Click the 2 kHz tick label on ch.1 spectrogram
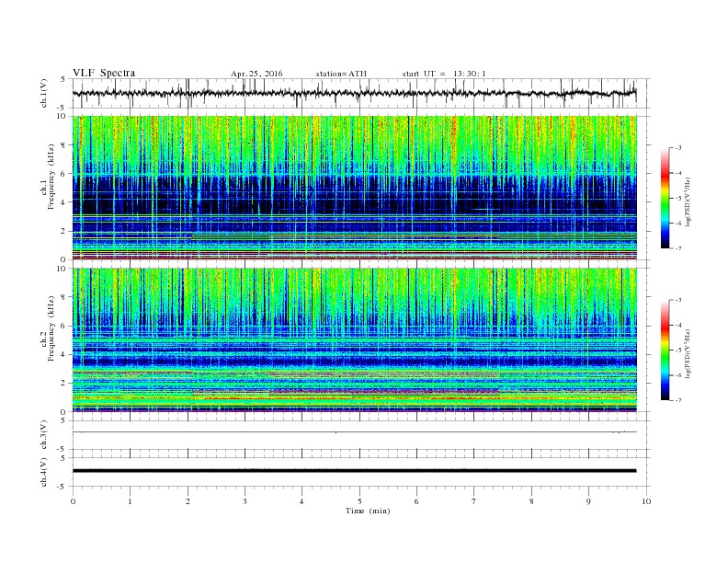Image resolution: width=728 pixels, height=563 pixels. (x=64, y=231)
